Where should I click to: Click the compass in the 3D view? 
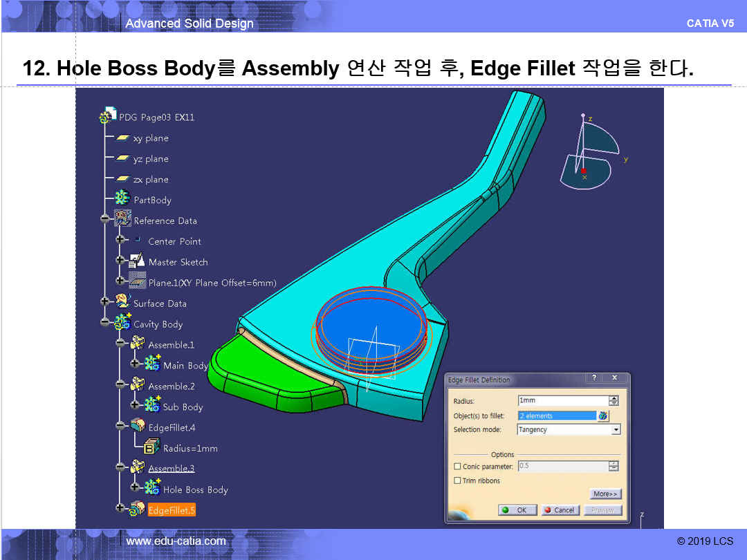588,152
